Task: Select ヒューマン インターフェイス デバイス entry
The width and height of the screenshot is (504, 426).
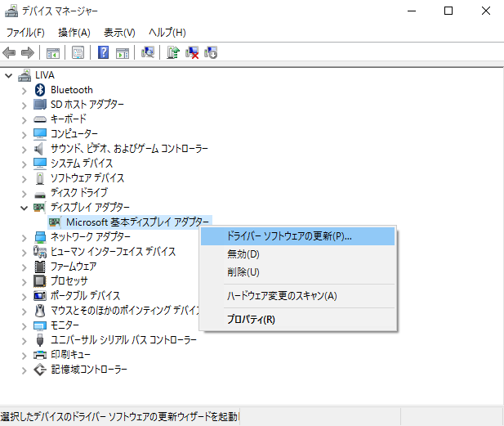Action: pos(114,252)
